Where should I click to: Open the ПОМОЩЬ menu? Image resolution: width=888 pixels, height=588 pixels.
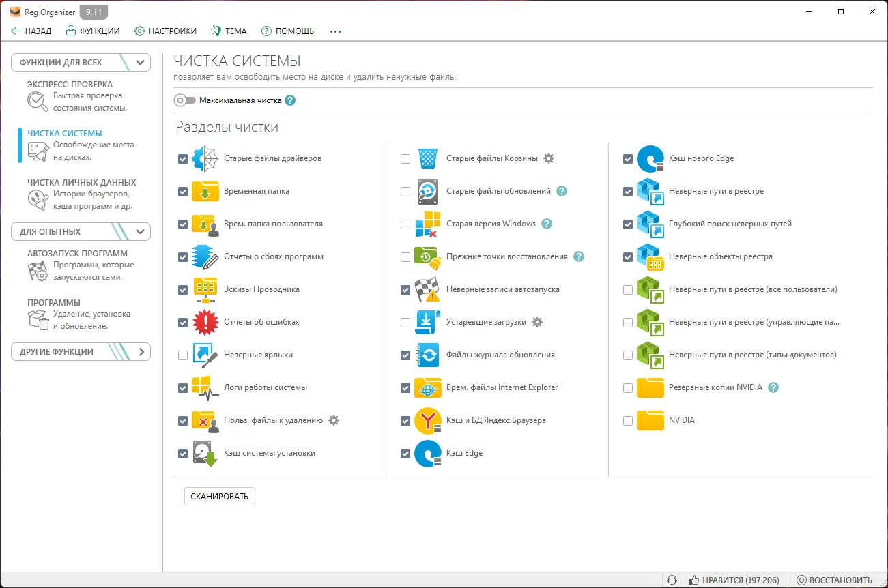(287, 31)
